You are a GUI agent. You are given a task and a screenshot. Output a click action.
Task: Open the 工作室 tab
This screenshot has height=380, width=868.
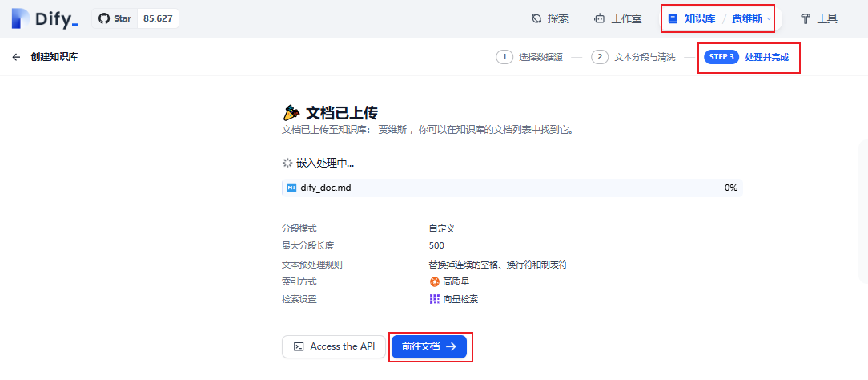(x=618, y=18)
